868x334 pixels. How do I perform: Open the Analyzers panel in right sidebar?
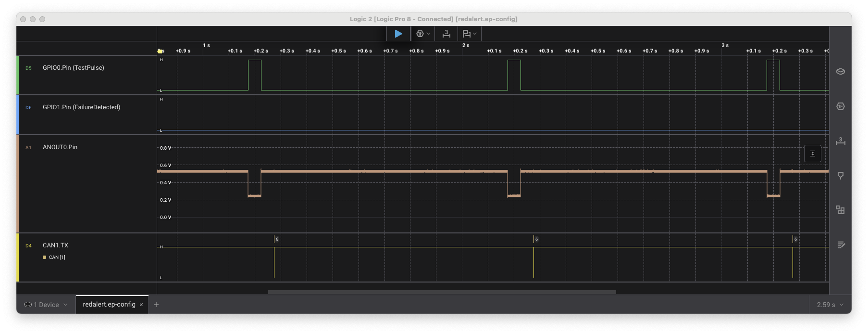click(840, 106)
